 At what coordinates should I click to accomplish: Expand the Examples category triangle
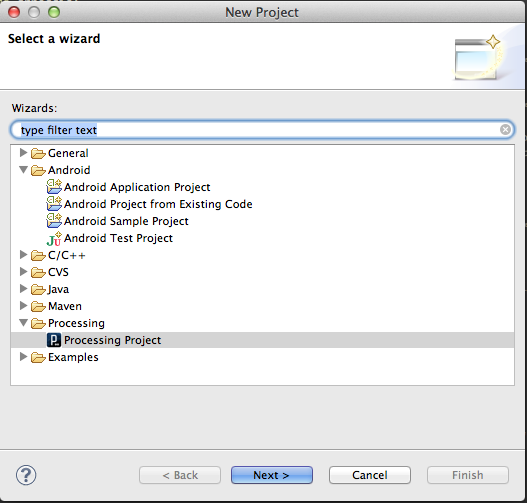pyautogui.click(x=23, y=357)
